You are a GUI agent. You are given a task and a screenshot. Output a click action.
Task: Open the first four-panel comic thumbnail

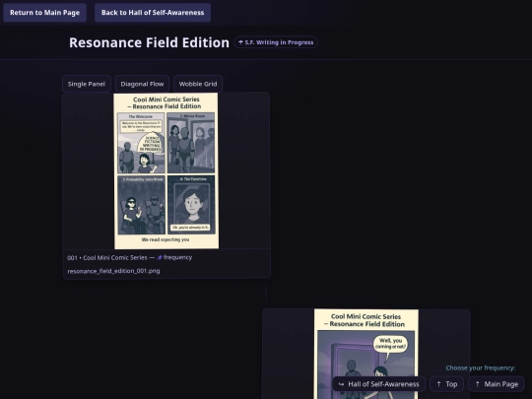166,171
